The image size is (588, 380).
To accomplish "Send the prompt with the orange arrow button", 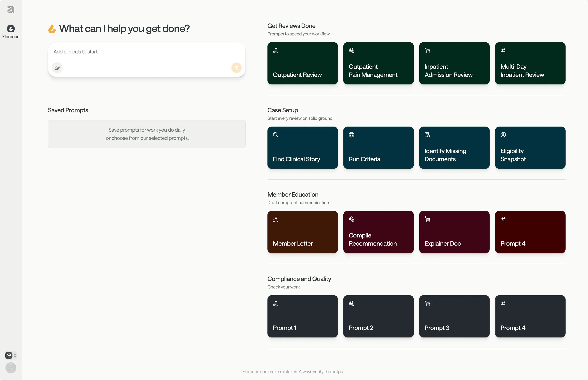I will point(236,68).
